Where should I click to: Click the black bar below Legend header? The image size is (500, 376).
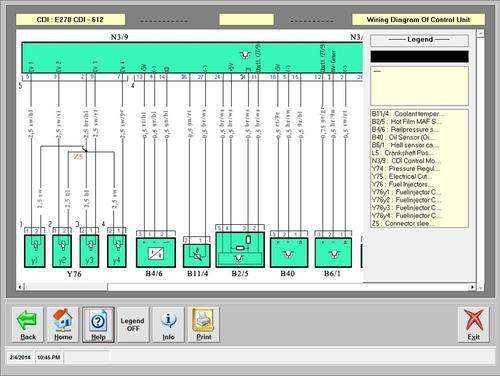[x=419, y=57]
